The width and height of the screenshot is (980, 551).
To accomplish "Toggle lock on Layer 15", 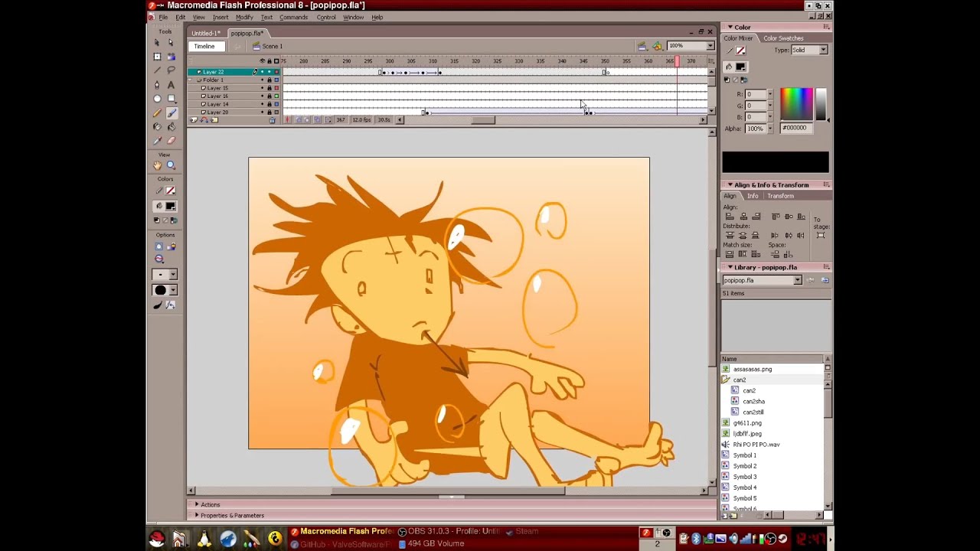I will coord(269,88).
